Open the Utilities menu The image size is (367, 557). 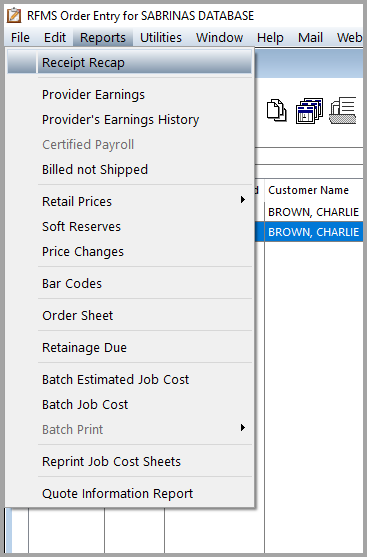pyautogui.click(x=161, y=37)
